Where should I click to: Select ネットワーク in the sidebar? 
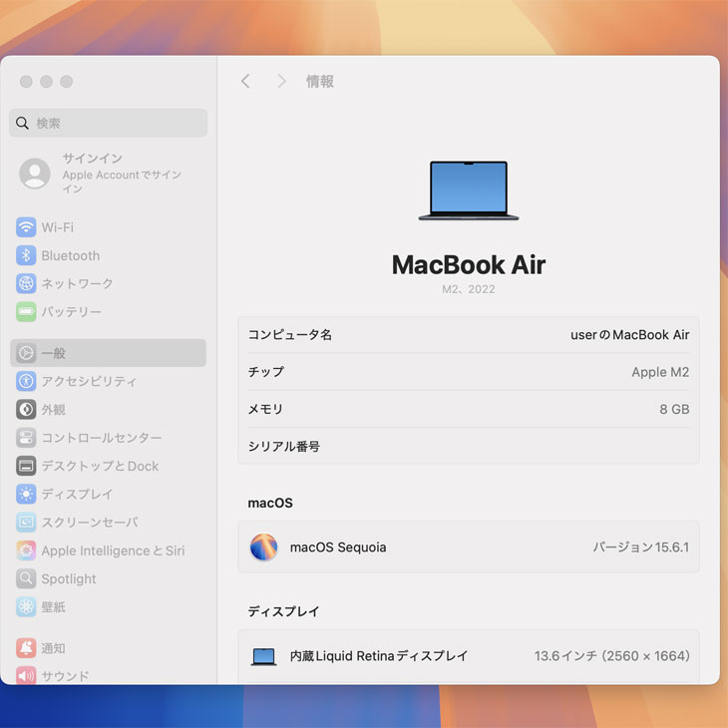77,283
